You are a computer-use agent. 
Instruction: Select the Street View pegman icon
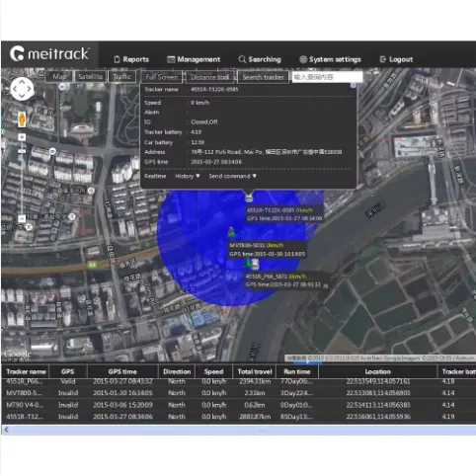[22, 119]
